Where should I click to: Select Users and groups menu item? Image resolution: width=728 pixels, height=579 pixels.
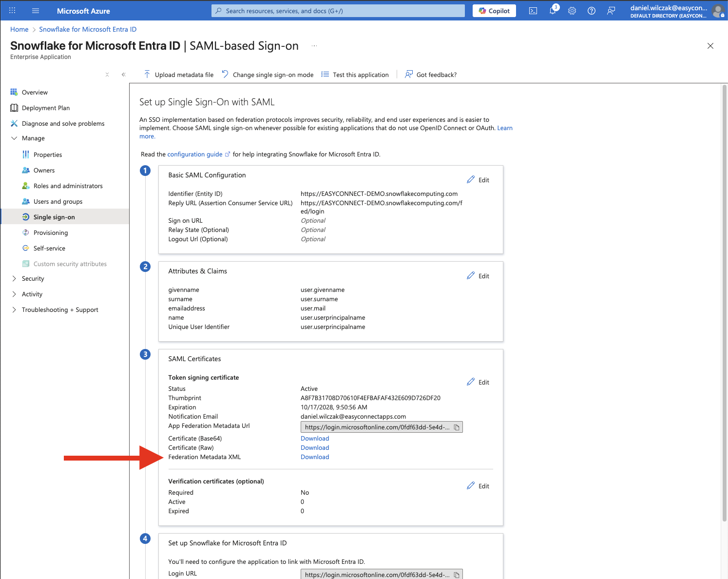(x=57, y=202)
